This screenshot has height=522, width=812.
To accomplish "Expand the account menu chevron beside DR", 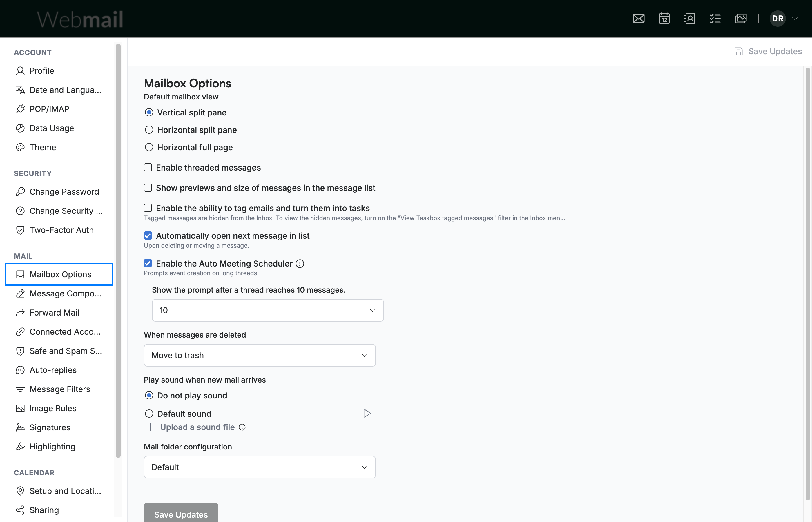I will click(x=794, y=19).
